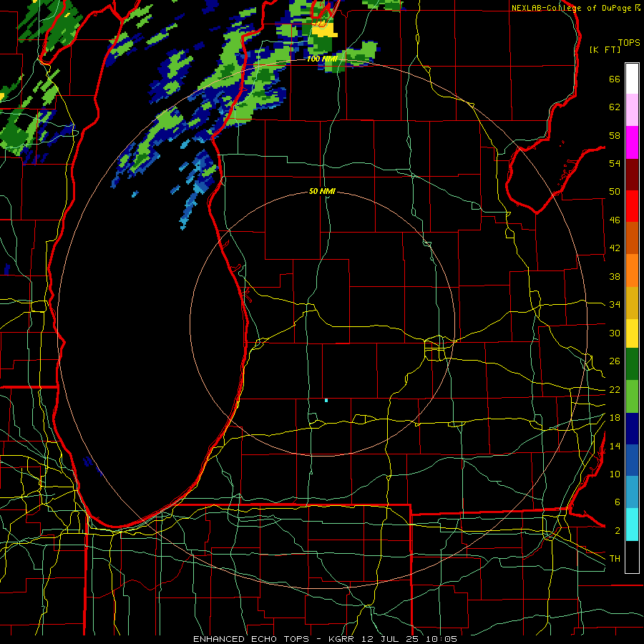Click the 62 value on legend scale
The width and height of the screenshot is (644, 644).
pyautogui.click(x=615, y=107)
